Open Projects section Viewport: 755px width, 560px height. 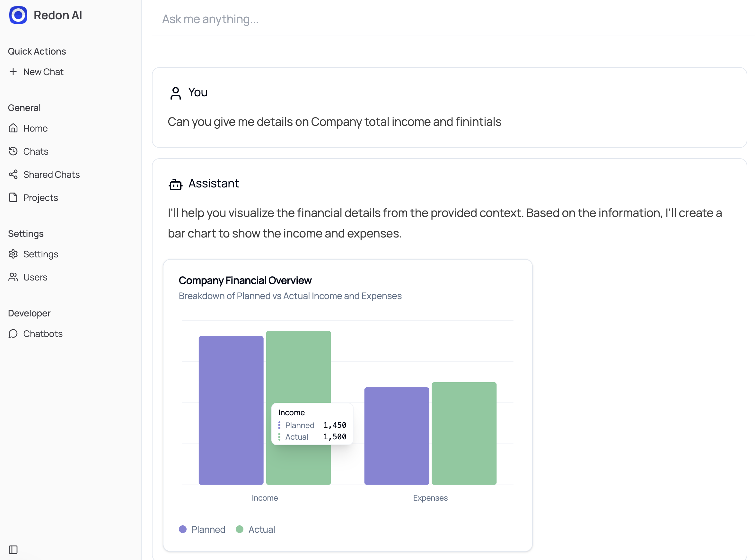(x=40, y=197)
